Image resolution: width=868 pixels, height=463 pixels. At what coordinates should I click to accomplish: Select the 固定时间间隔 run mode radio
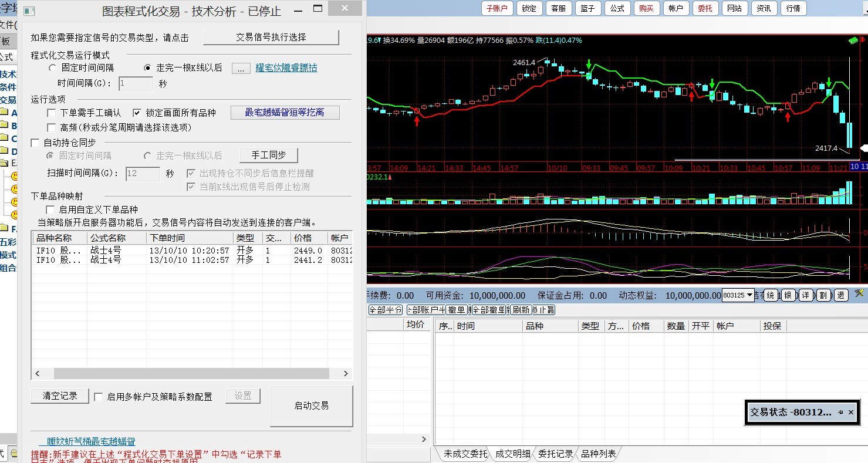52,68
